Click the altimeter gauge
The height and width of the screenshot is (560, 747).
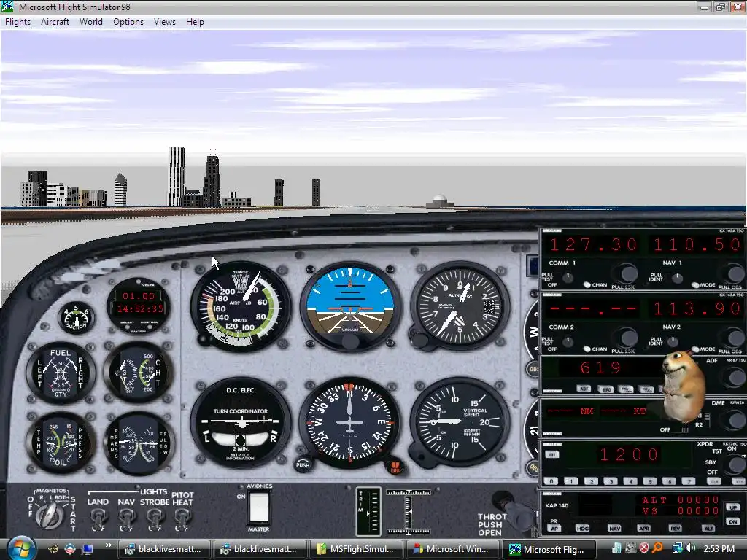coord(460,306)
